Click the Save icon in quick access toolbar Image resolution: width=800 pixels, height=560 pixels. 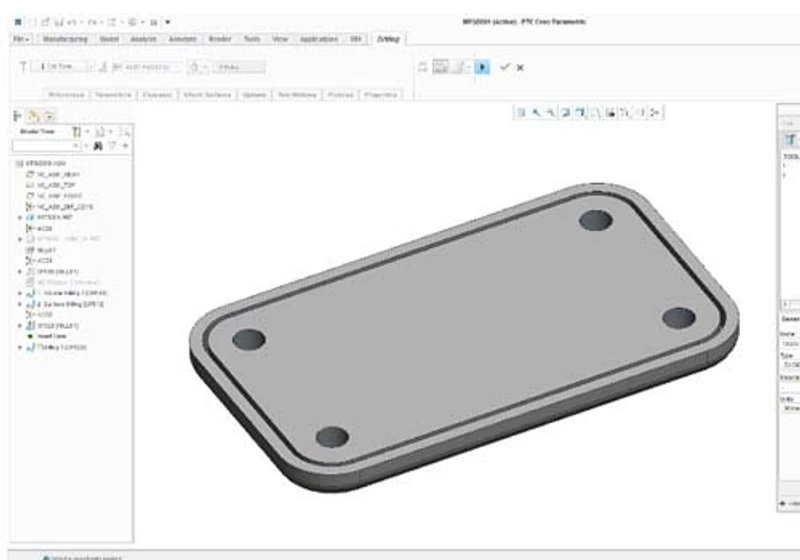pos(59,22)
